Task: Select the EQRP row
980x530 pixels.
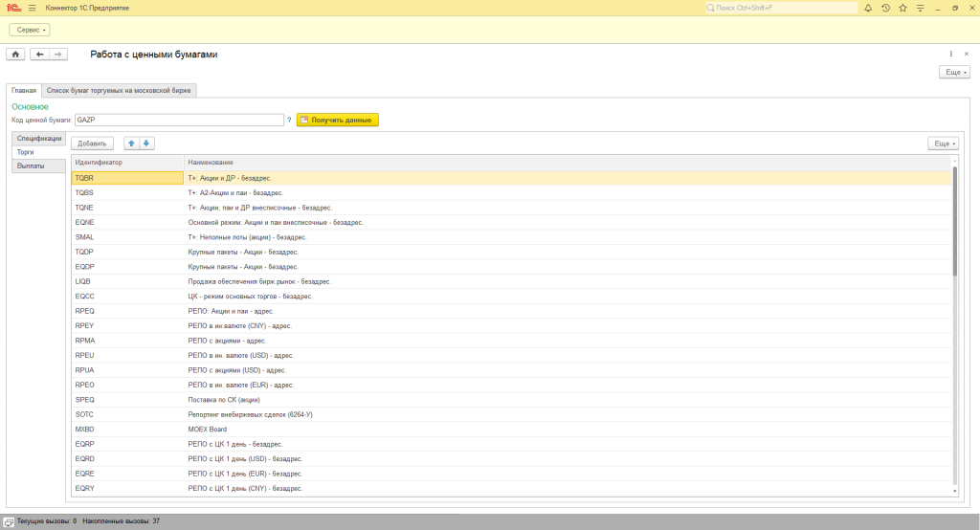Action: (x=511, y=444)
